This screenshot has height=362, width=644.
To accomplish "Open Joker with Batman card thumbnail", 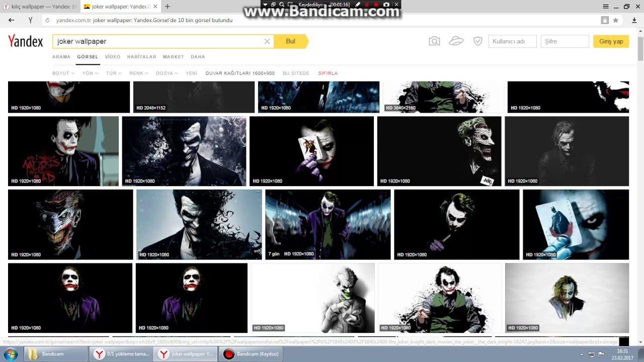I will click(576, 225).
